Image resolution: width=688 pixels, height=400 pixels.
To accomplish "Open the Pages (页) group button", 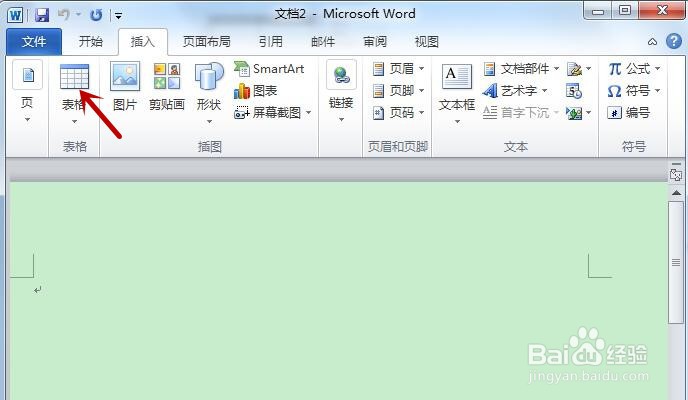I will [x=27, y=91].
